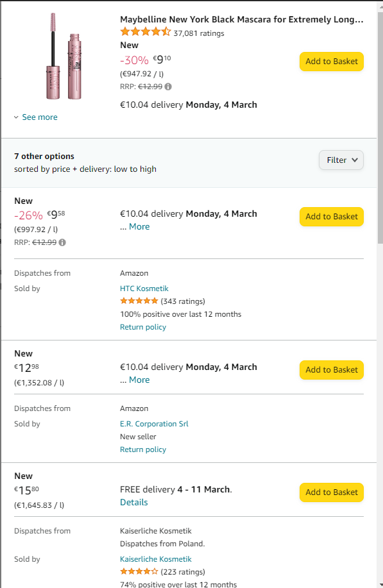View Return policy for HTC Kosmetik
The height and width of the screenshot is (588, 383).
point(143,327)
